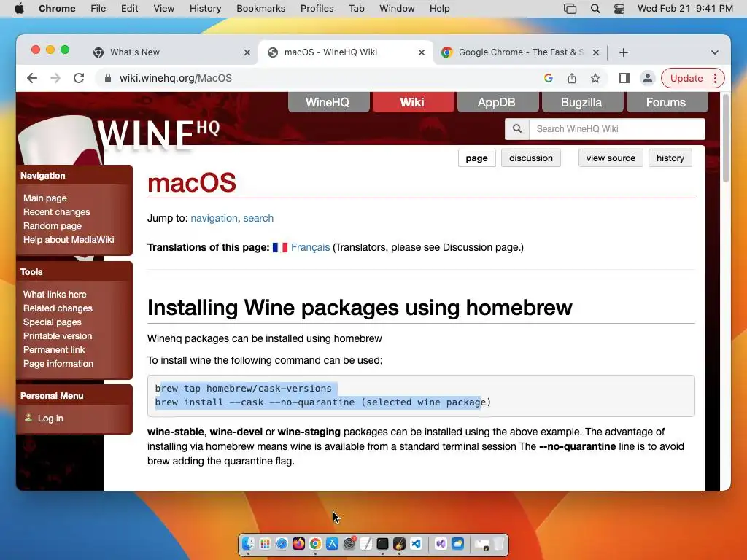This screenshot has height=560, width=747.
Task: Switch to the Google Chrome tab
Action: click(x=521, y=52)
